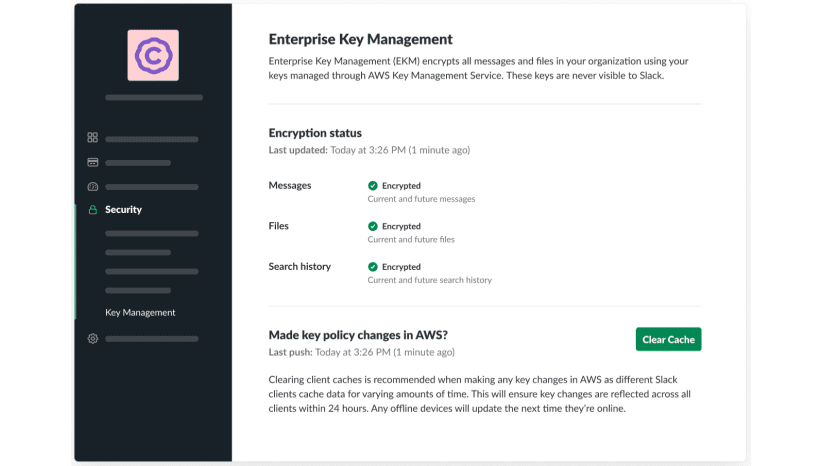This screenshot has width=830, height=466.
Task: Click the Files encrypted green checkmark
Action: pyautogui.click(x=373, y=226)
